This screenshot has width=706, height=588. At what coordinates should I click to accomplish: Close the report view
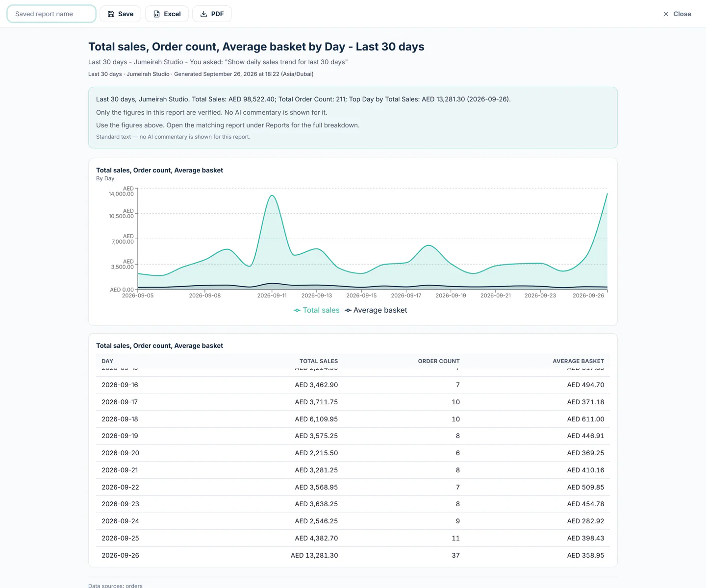pos(677,14)
